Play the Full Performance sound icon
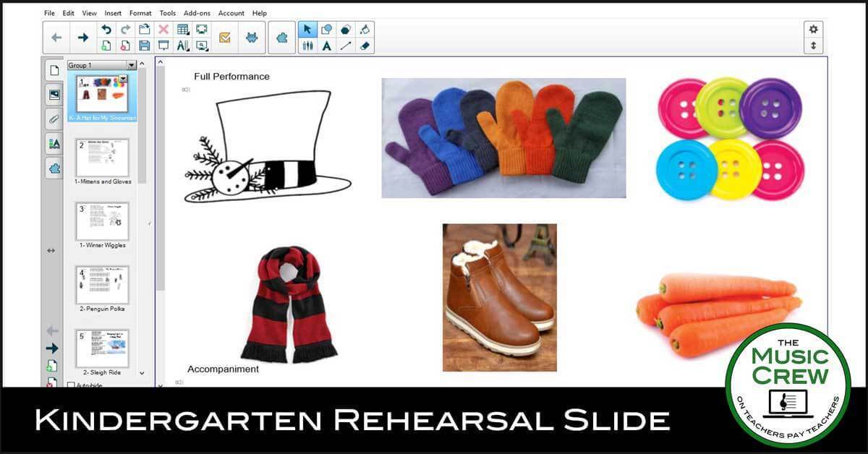The width and height of the screenshot is (868, 454). (x=186, y=90)
